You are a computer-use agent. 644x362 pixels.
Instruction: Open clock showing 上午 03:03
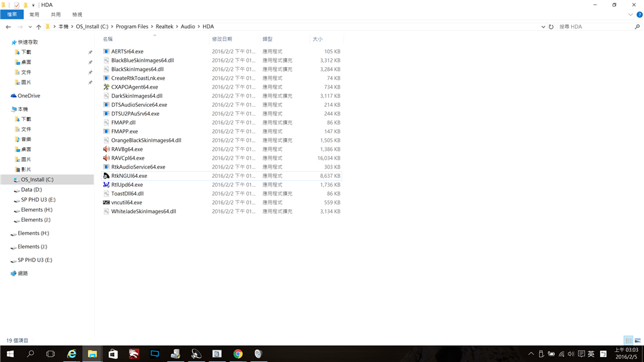626,353
